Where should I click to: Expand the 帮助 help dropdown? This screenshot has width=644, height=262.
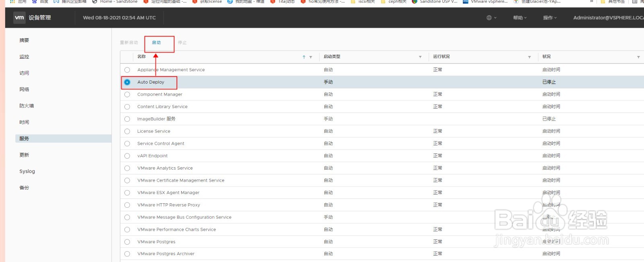tap(520, 18)
